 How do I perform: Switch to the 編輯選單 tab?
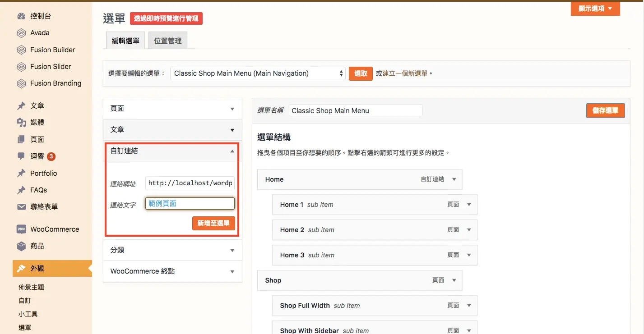[x=126, y=41]
